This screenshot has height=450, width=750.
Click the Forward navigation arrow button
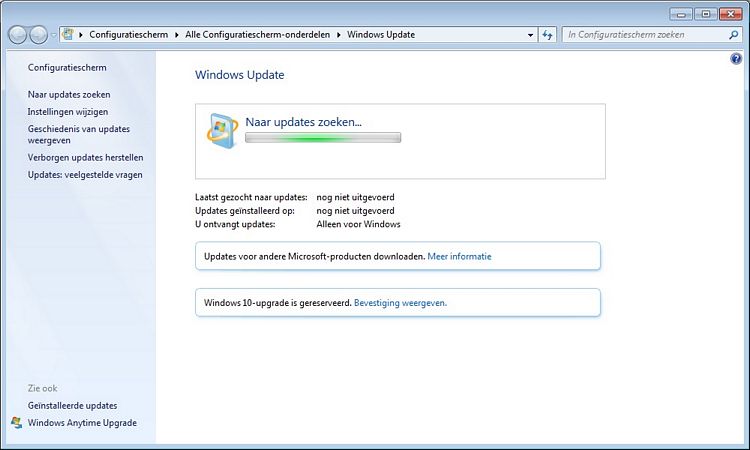coord(38,35)
